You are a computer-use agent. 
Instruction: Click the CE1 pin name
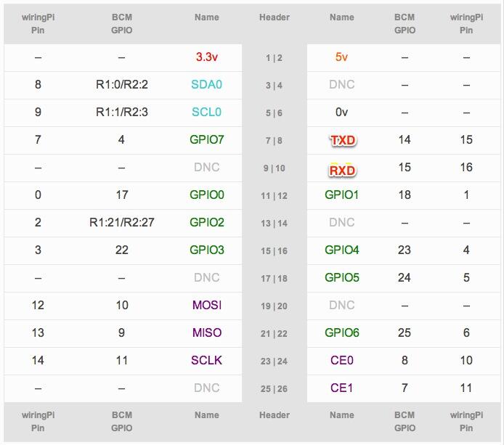coord(341,388)
